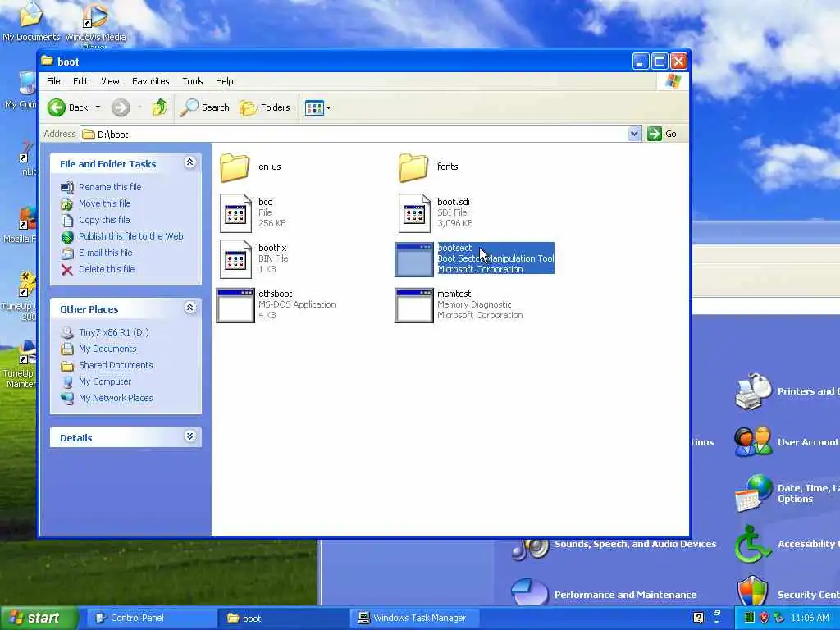The height and width of the screenshot is (630, 840).
Task: Click the D:\boot address field
Action: tap(354, 134)
